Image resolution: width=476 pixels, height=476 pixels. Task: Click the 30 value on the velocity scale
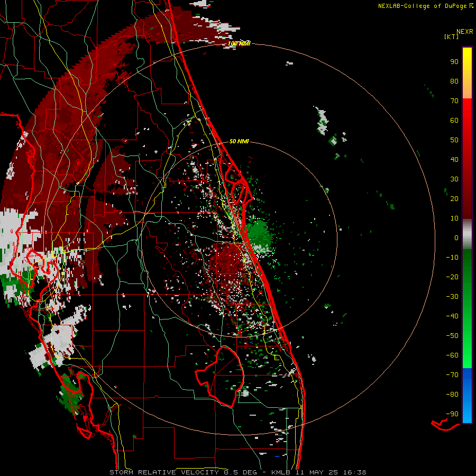pyautogui.click(x=454, y=179)
